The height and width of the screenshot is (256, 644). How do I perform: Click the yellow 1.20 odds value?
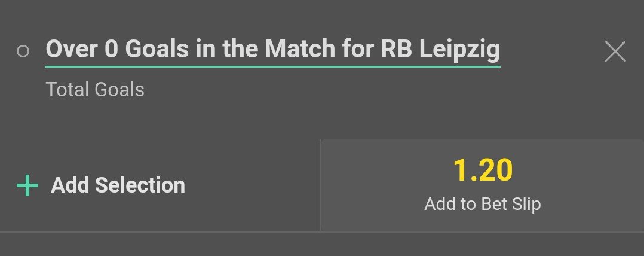(x=483, y=170)
